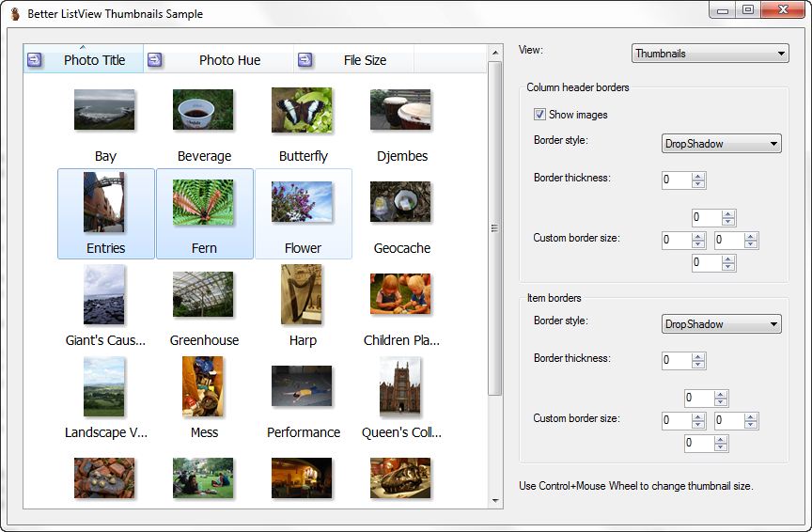
Task: Expand column header Border style dropdown
Action: [x=721, y=144]
